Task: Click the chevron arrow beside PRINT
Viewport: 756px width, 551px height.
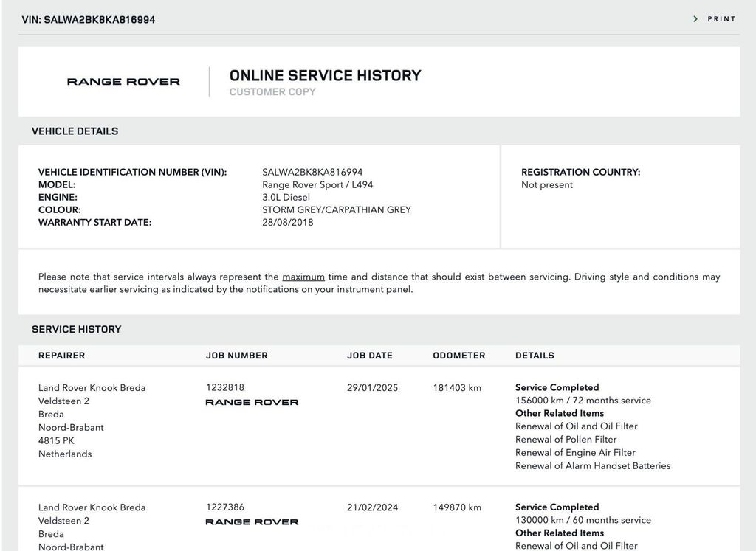Action: (695, 19)
